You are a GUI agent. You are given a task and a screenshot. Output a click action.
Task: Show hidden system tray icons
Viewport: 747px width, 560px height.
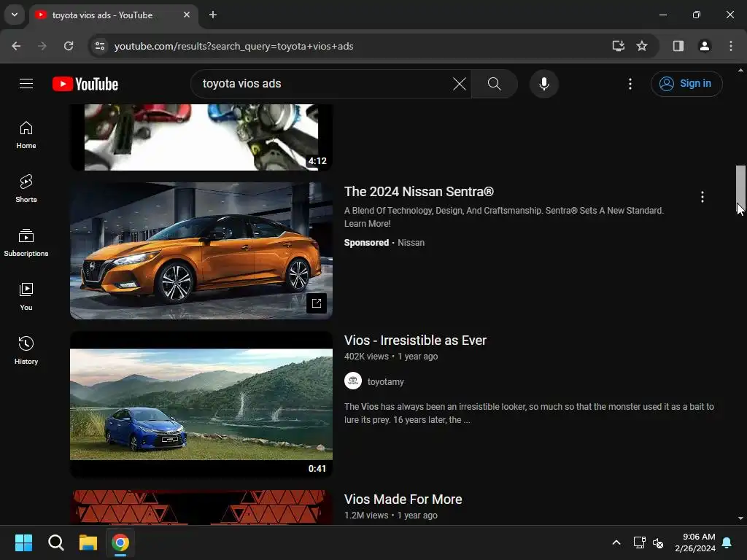(616, 542)
